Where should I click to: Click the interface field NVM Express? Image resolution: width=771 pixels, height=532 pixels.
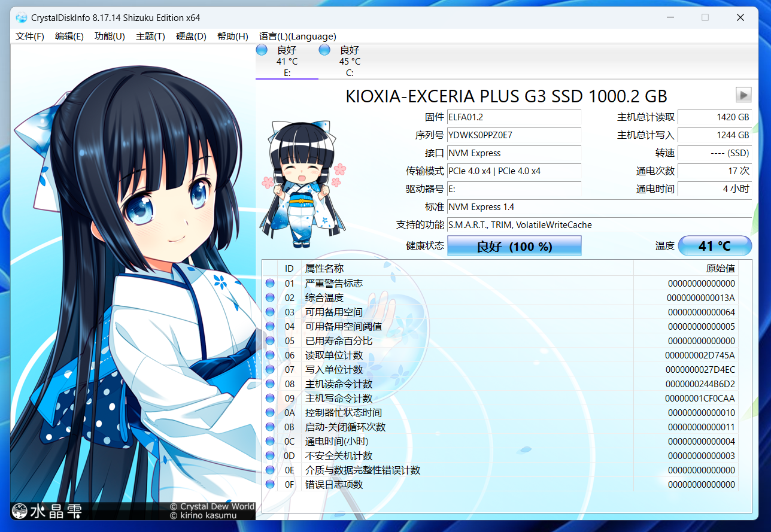coord(514,153)
